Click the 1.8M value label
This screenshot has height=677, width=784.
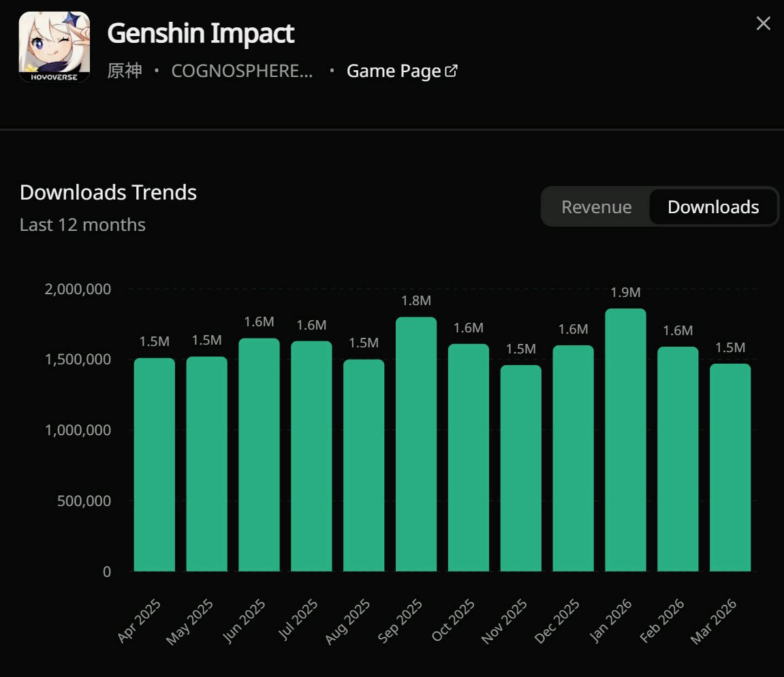pos(416,300)
